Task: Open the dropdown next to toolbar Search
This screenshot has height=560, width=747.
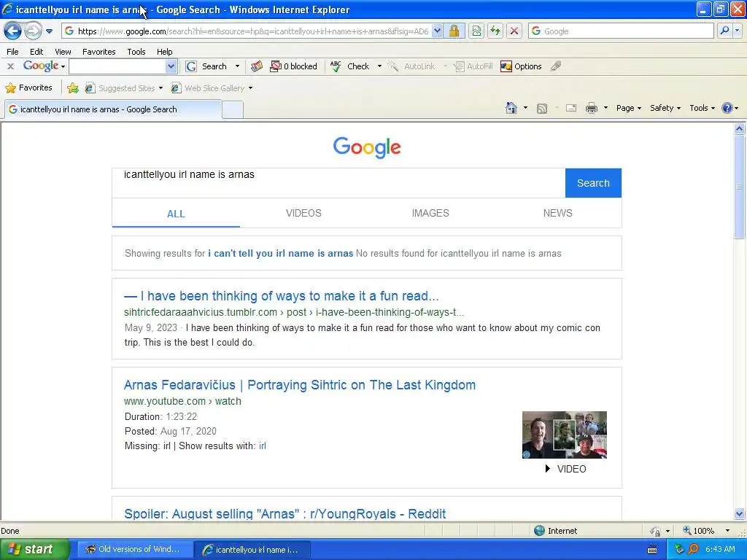Action: pos(237,66)
